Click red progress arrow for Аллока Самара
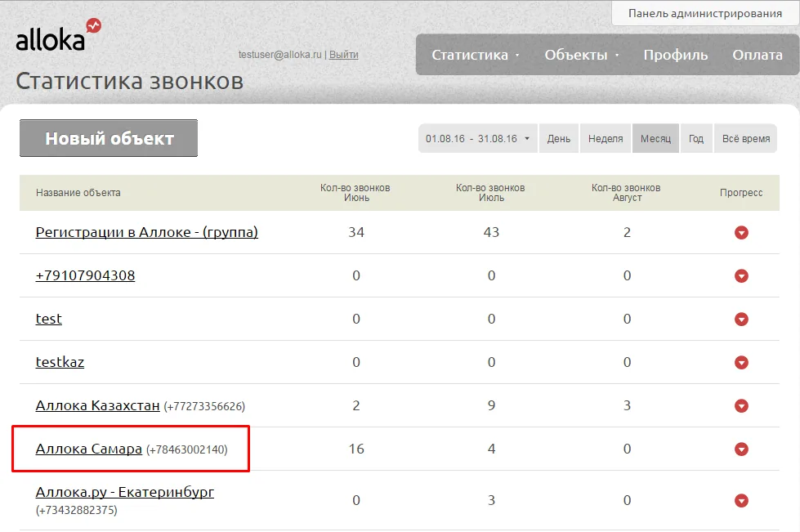 coord(741,449)
